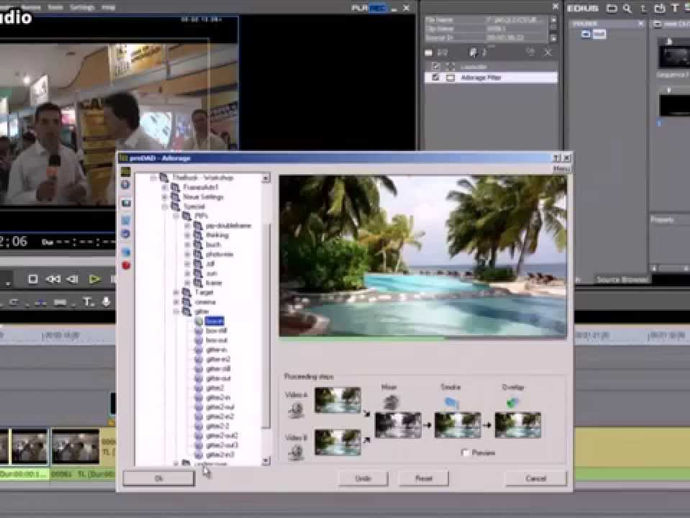This screenshot has height=518, width=690.
Task: Click the folder icon in EDIUS bin toolbar
Action: tap(611, 8)
